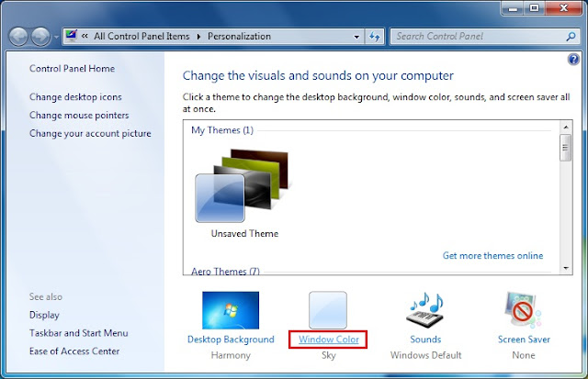
Task: Click the None screen saver text
Action: click(524, 355)
